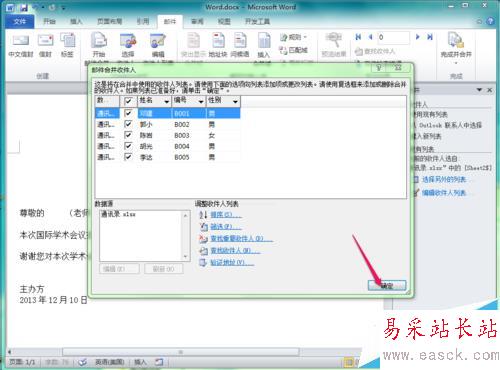500x370 pixels.
Task: Click the Word help question mark icon
Action: pos(490,21)
